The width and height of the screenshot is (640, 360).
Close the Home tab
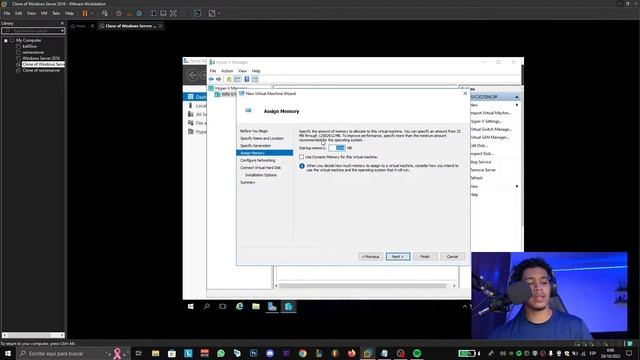pos(92,26)
